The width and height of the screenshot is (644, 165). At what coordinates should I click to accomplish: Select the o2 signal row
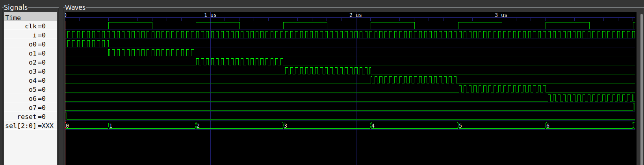pyautogui.click(x=31, y=62)
